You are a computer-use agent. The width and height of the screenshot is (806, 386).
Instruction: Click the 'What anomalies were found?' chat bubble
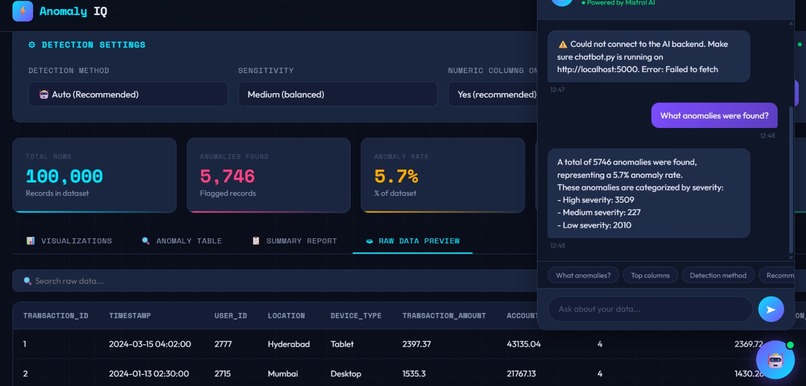pos(714,116)
